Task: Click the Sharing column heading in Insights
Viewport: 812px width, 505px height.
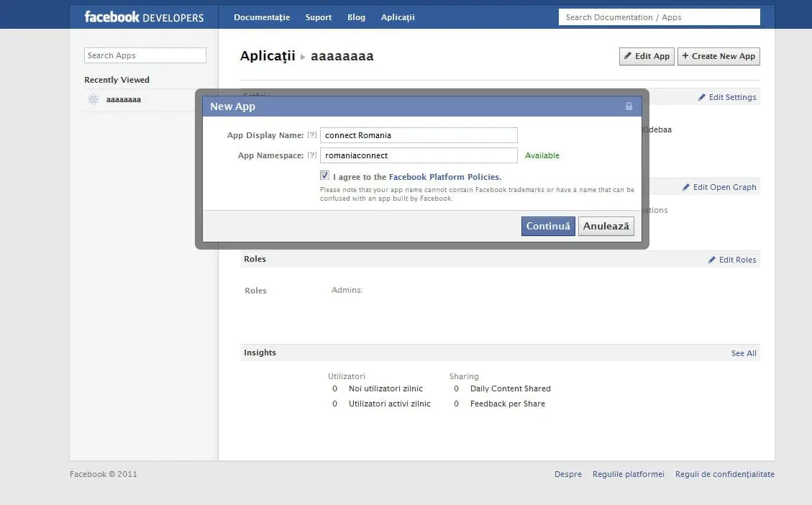Action: pyautogui.click(x=464, y=376)
